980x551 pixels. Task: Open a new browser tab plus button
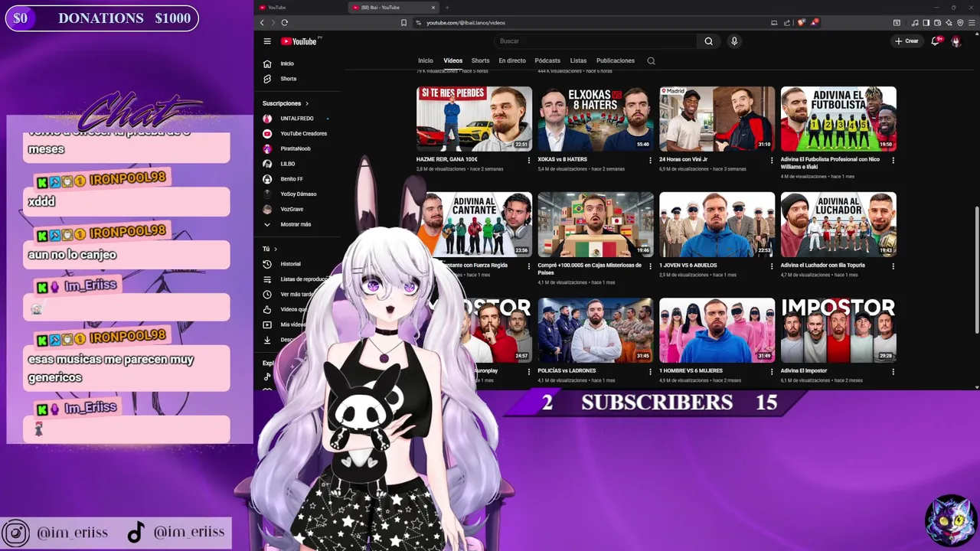point(447,8)
